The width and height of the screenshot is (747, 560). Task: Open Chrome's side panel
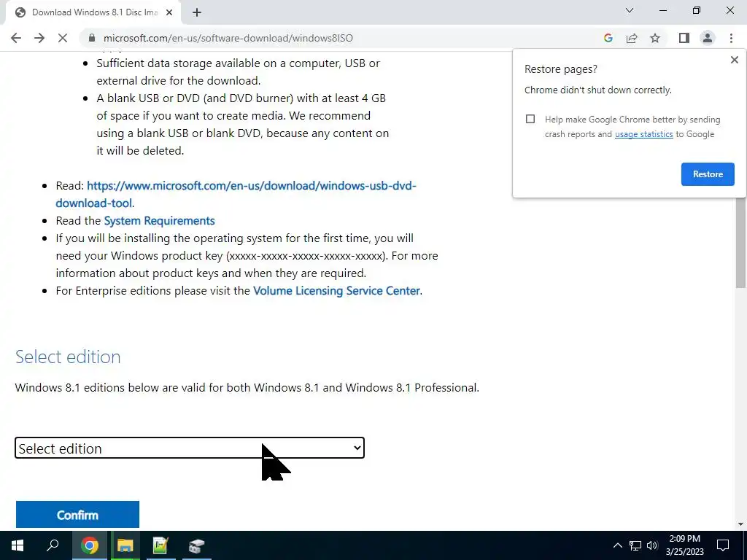[x=684, y=38]
